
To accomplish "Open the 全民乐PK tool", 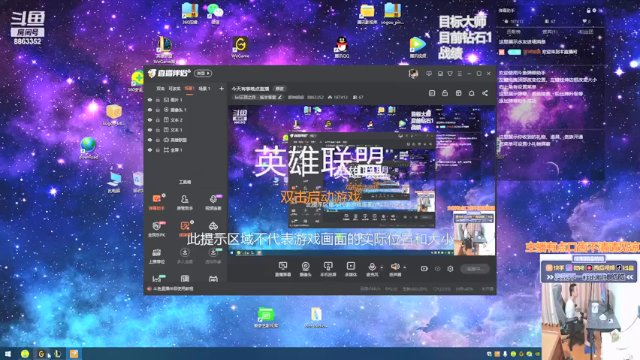I will [157, 229].
